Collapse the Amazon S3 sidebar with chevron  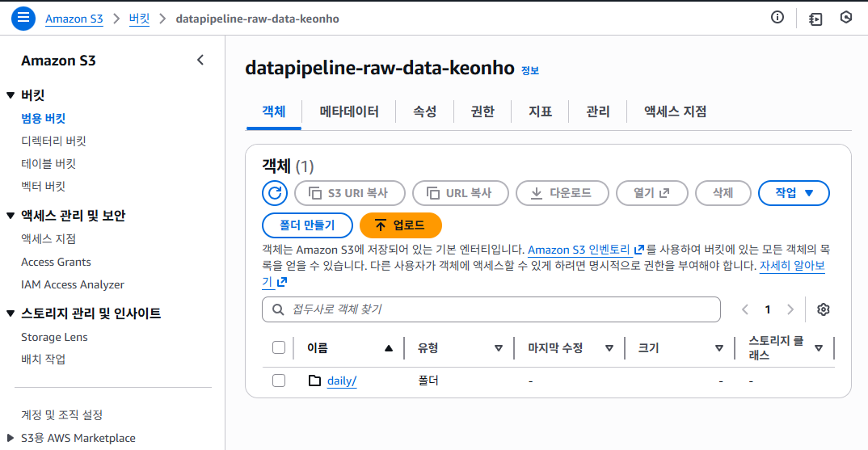pos(200,60)
